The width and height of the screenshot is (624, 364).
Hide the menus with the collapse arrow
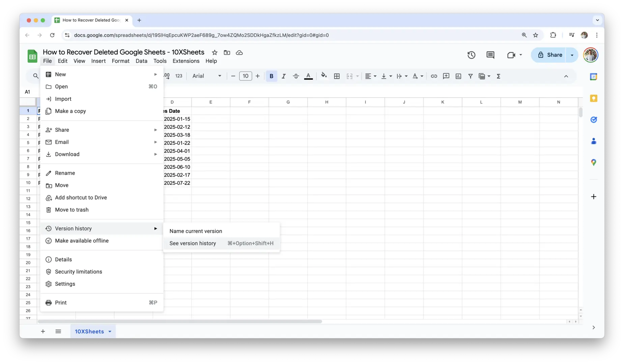pyautogui.click(x=566, y=76)
